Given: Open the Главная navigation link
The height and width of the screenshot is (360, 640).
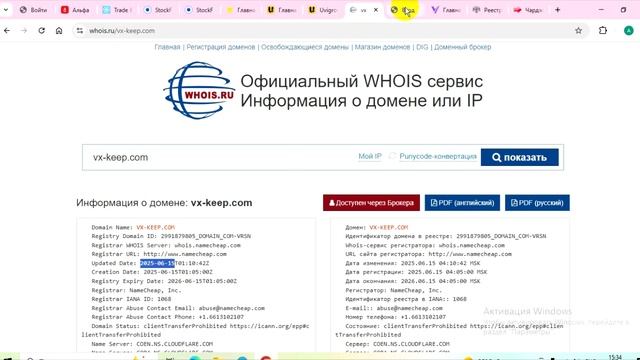Looking at the screenshot, I should coord(167,47).
